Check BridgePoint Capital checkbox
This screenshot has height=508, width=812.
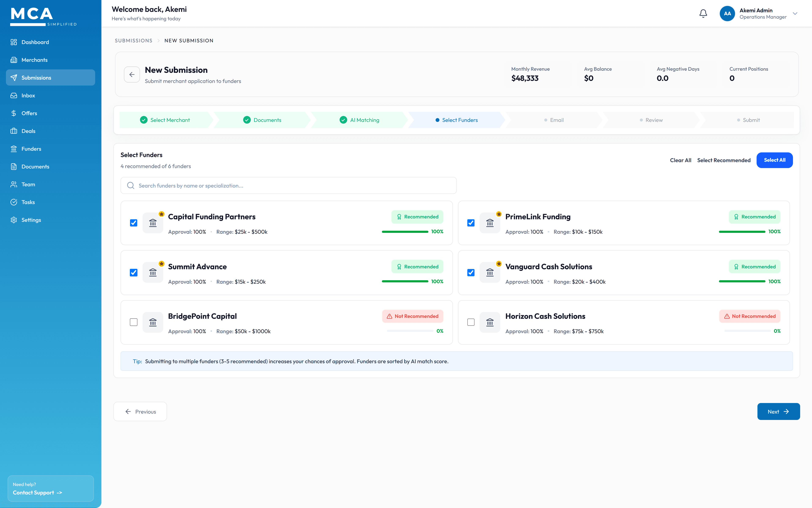134,322
